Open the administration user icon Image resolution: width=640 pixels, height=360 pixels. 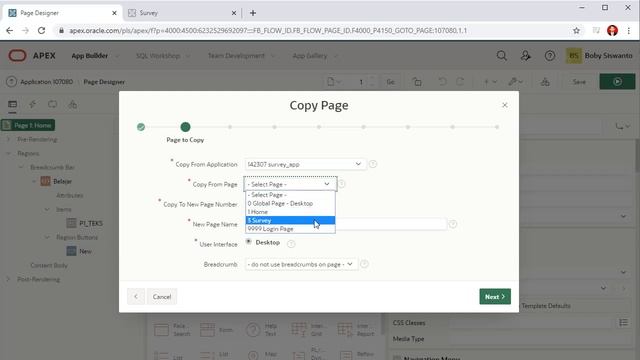tap(526, 56)
